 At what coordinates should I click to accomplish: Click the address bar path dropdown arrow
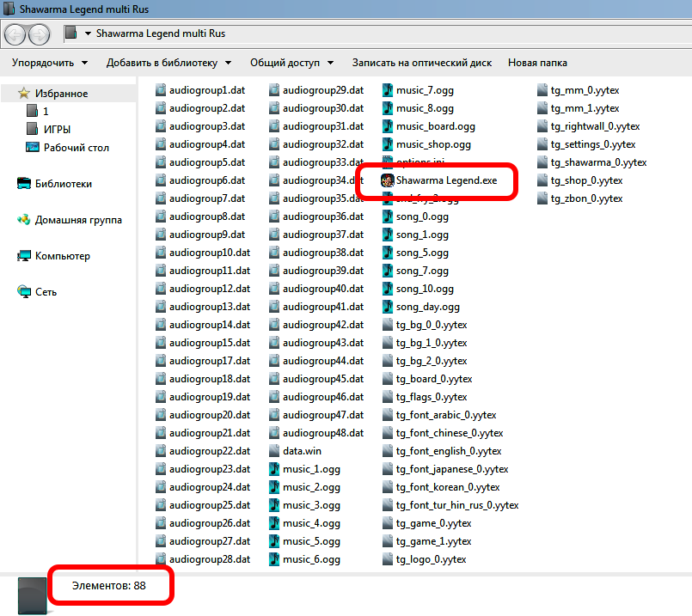point(89,34)
